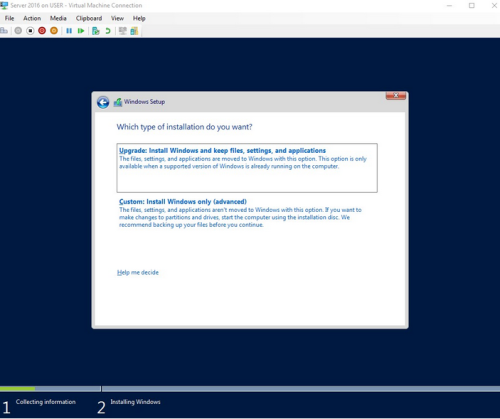Screen dimensions: 500x419
Task: Open the Help me decide link
Action: click(x=138, y=272)
